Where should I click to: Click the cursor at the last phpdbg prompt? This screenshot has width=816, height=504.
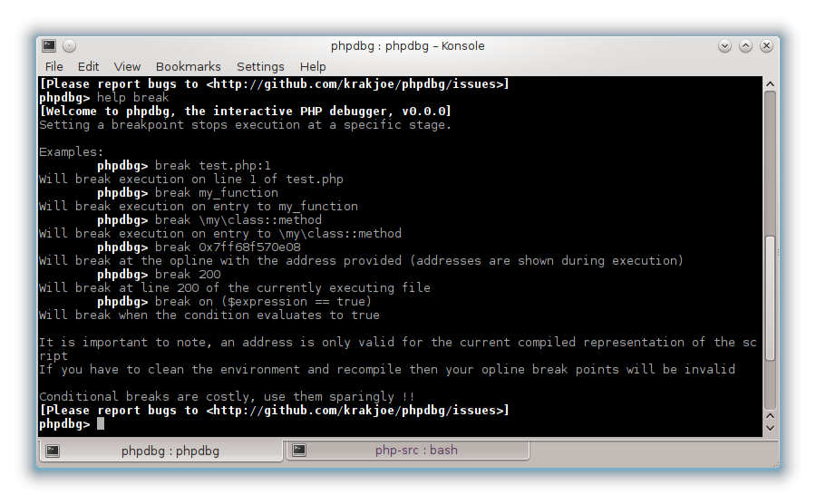tap(101, 424)
